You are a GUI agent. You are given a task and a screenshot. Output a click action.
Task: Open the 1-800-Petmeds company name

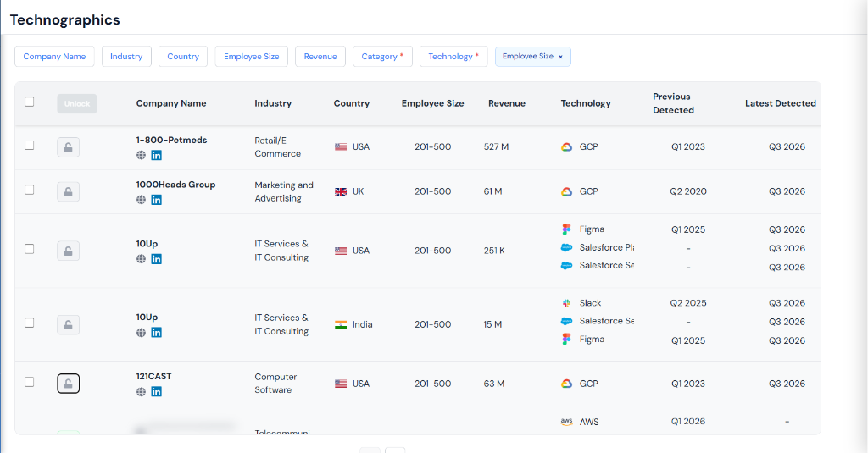tap(171, 140)
